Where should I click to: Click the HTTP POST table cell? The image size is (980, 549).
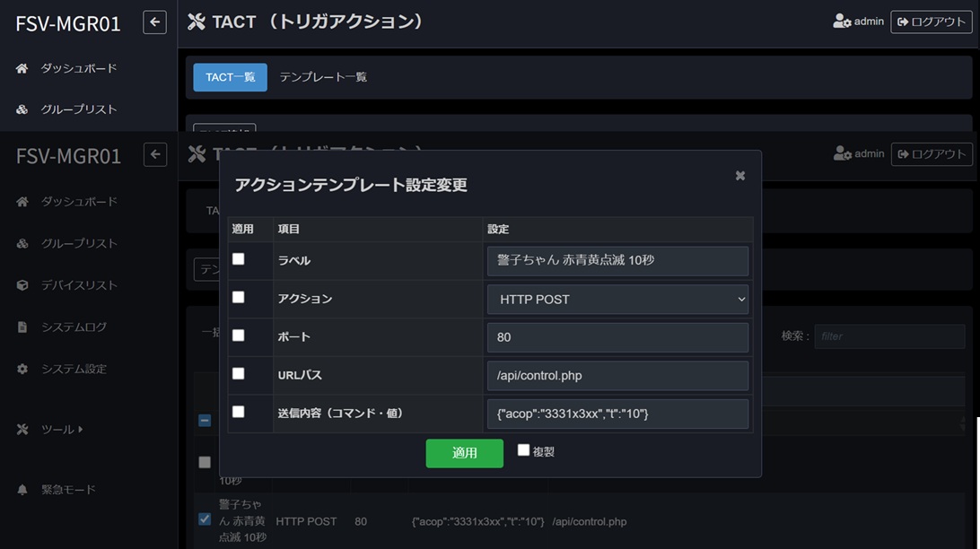pyautogui.click(x=306, y=521)
